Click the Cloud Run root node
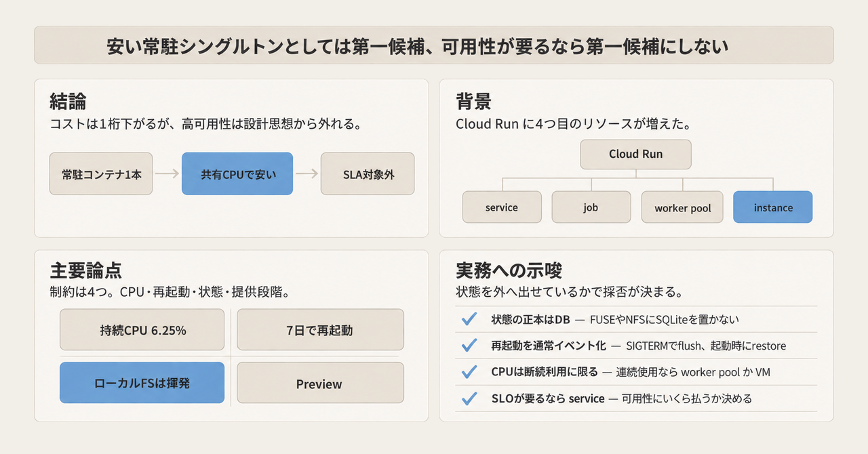Viewport: 868px width, 454px height. click(x=635, y=154)
